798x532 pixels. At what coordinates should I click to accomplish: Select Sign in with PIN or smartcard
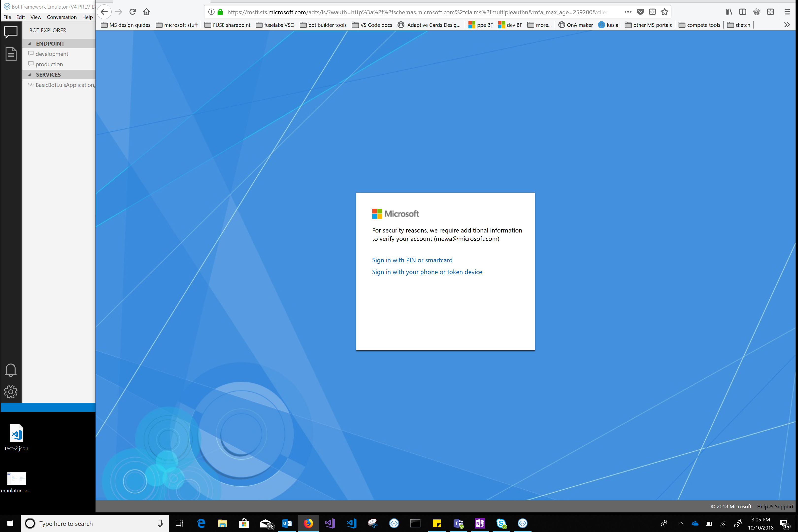click(x=412, y=260)
